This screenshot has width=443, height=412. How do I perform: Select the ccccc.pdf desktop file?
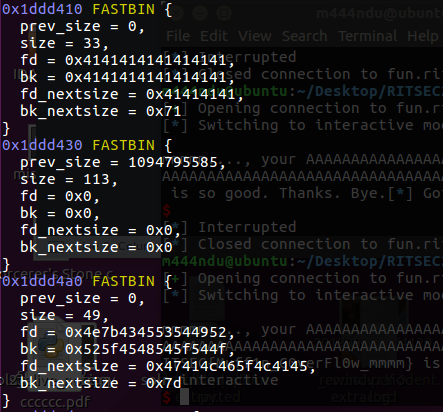tap(55, 402)
